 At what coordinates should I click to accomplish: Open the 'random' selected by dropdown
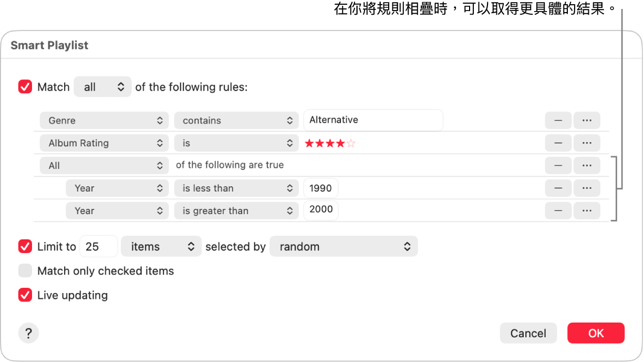click(x=344, y=246)
